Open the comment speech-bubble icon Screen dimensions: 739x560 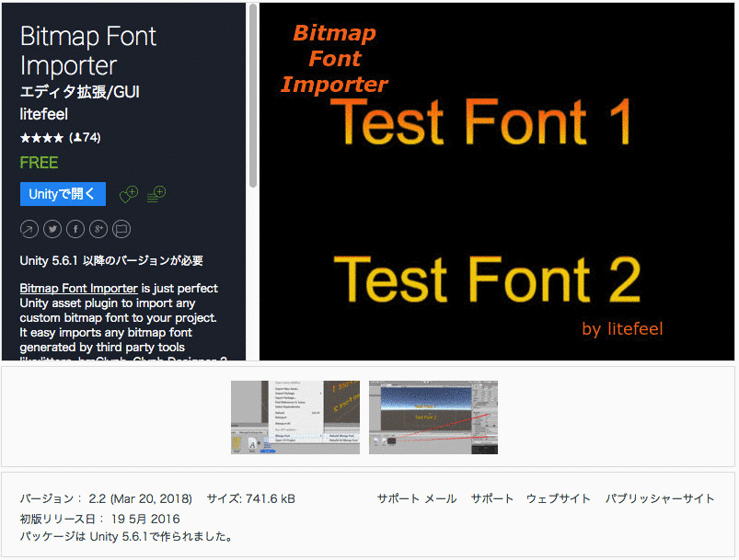[121, 229]
